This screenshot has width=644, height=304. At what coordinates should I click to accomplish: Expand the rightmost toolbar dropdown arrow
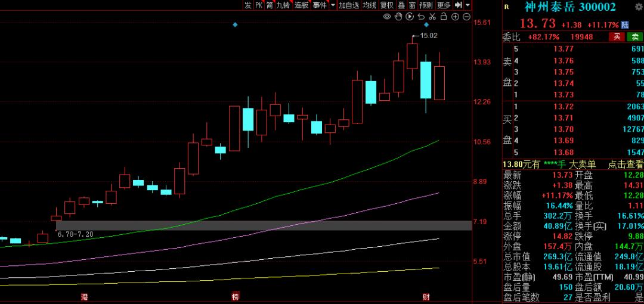(468, 5)
